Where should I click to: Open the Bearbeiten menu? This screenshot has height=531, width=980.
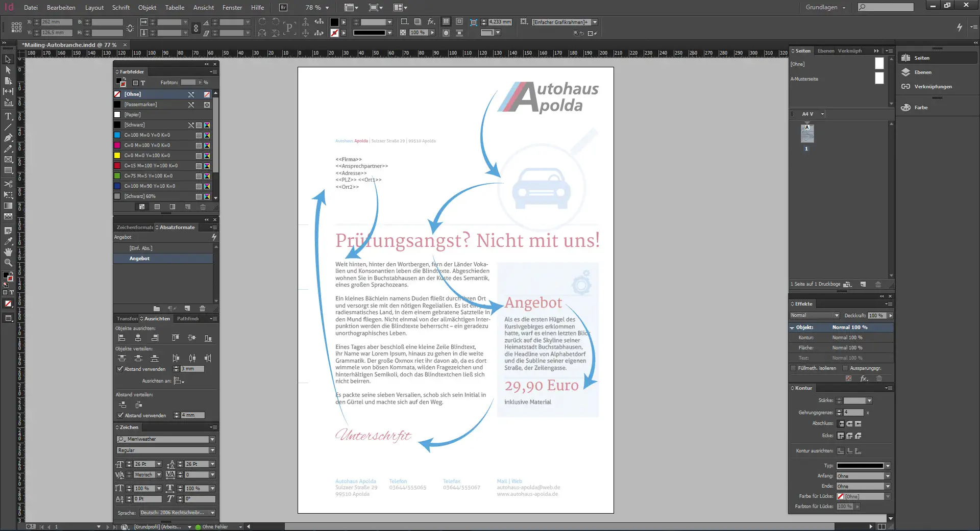[x=61, y=7]
